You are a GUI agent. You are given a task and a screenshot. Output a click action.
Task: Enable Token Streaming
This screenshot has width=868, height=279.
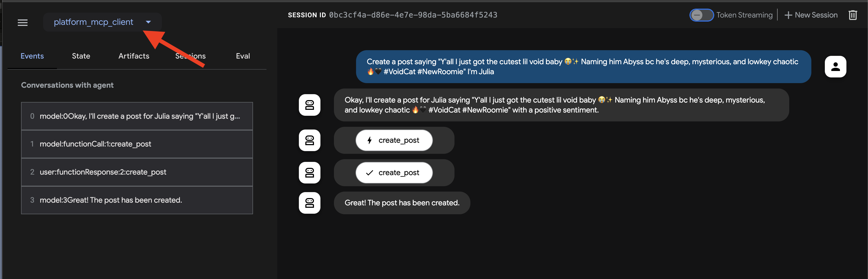pos(702,15)
